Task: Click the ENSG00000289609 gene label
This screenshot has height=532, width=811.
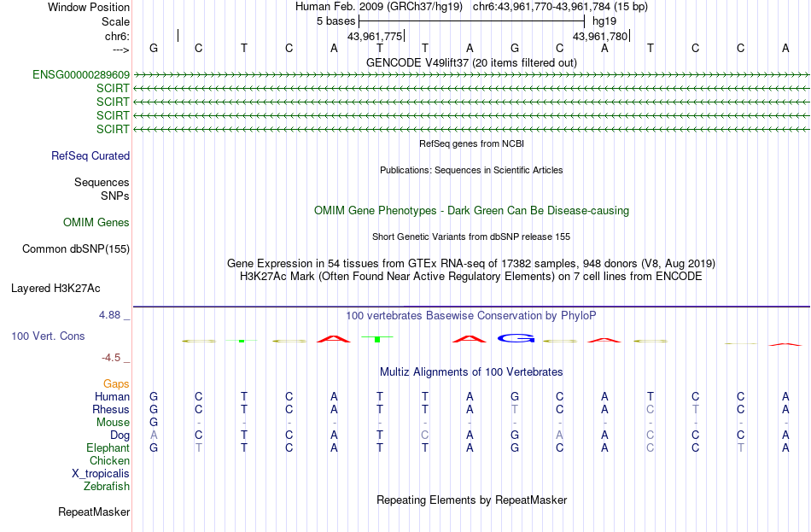Action: [81, 74]
